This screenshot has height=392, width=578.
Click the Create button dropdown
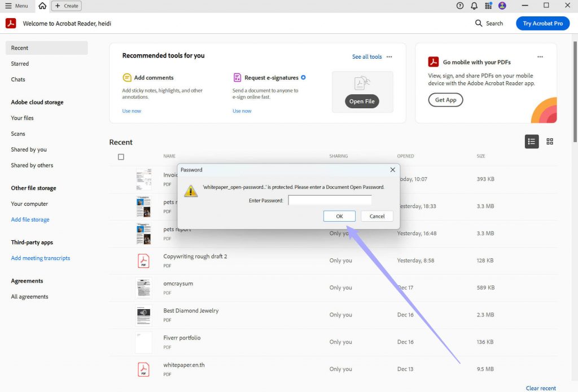point(66,6)
